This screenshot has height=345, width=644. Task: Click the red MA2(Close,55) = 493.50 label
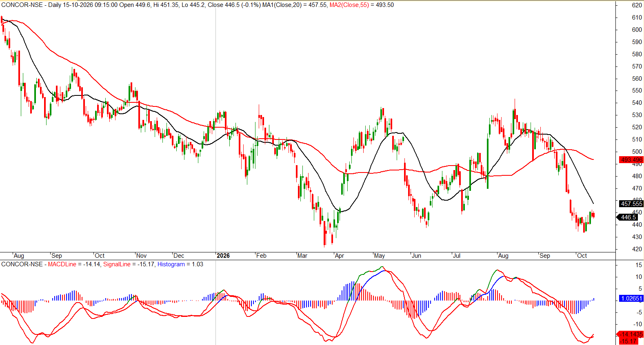[x=362, y=5]
